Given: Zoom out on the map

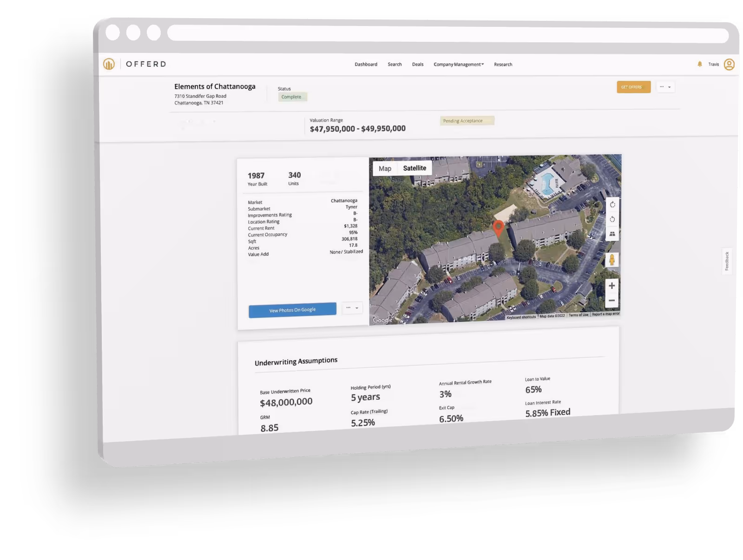Looking at the screenshot, I should pyautogui.click(x=612, y=300).
